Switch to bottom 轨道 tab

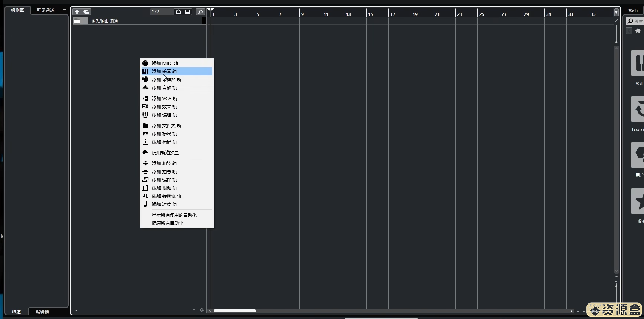point(16,312)
